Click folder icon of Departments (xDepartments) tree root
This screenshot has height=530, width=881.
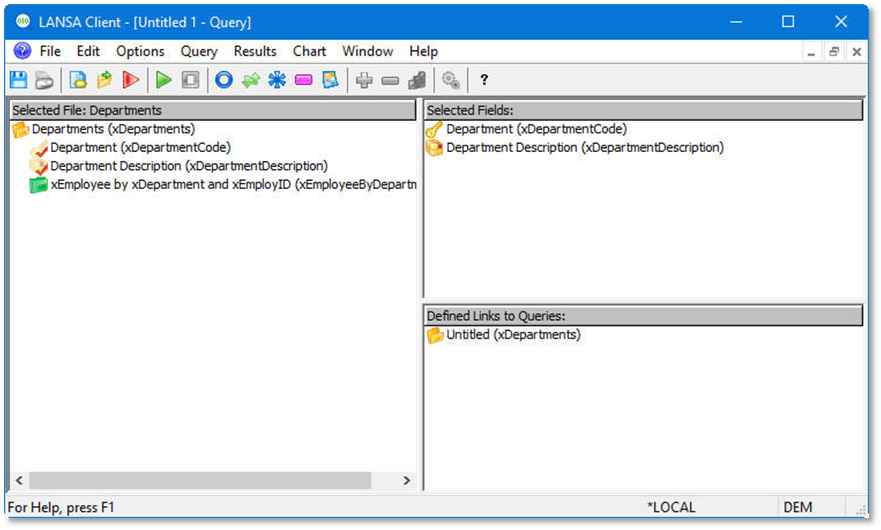21,130
